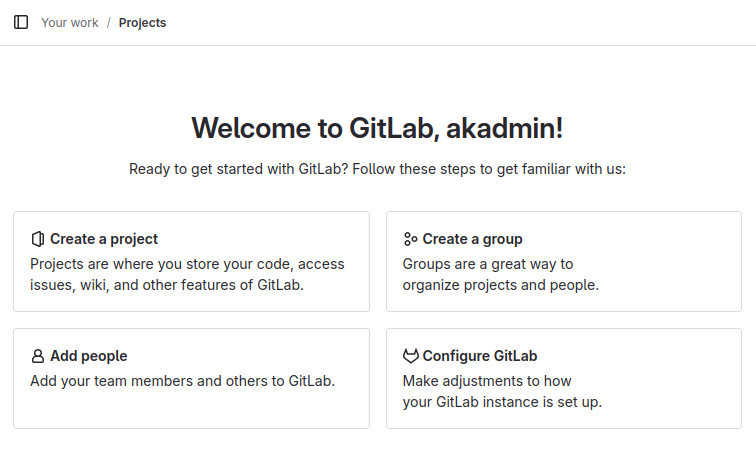Click the user icon beside Add people
756x449 pixels.
[x=38, y=356]
